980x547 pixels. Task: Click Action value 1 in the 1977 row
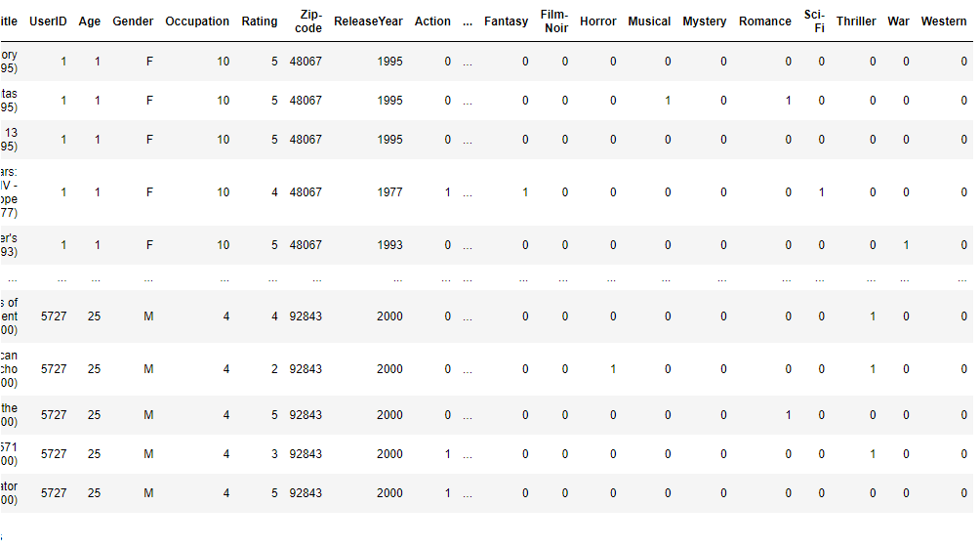(447, 192)
